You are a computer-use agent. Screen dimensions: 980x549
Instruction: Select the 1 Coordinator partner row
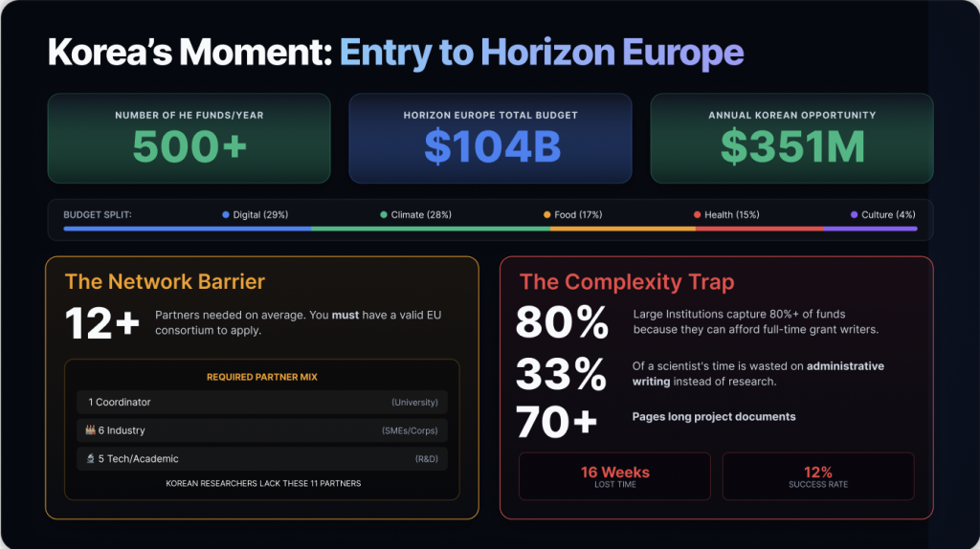click(x=262, y=403)
